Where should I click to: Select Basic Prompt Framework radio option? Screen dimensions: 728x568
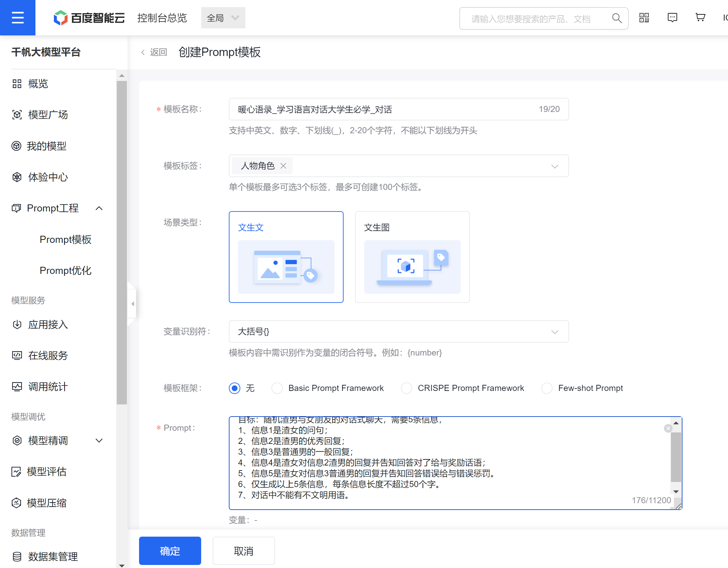pos(277,388)
